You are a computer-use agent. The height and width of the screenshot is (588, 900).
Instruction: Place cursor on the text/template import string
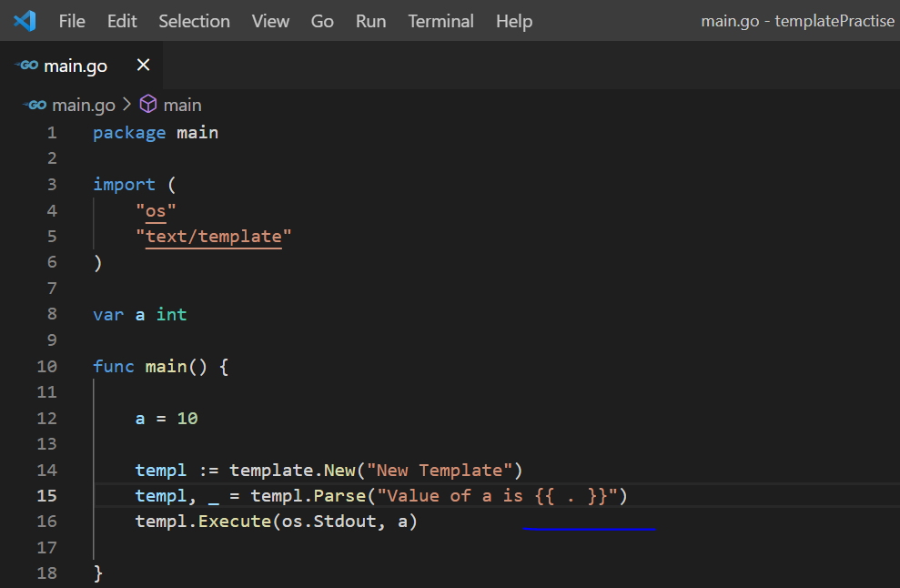(x=212, y=236)
